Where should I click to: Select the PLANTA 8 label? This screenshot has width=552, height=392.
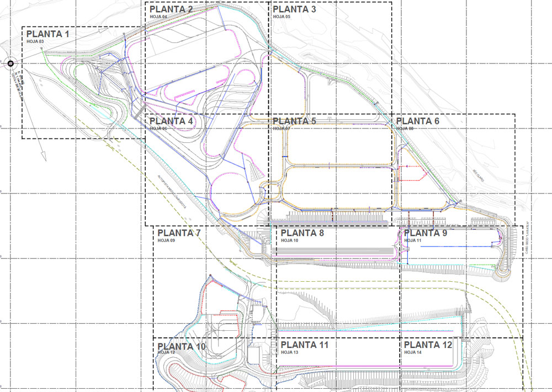(302, 233)
